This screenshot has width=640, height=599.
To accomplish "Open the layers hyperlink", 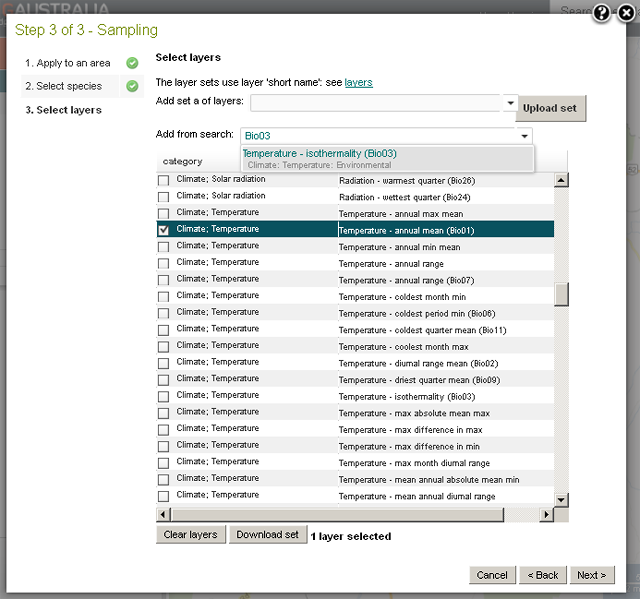I will [358, 82].
